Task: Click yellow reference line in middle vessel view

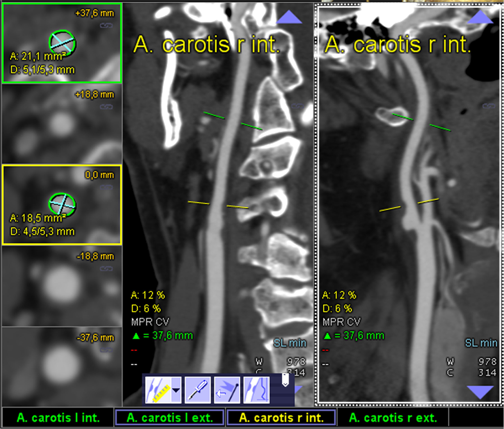Action: (199, 203)
